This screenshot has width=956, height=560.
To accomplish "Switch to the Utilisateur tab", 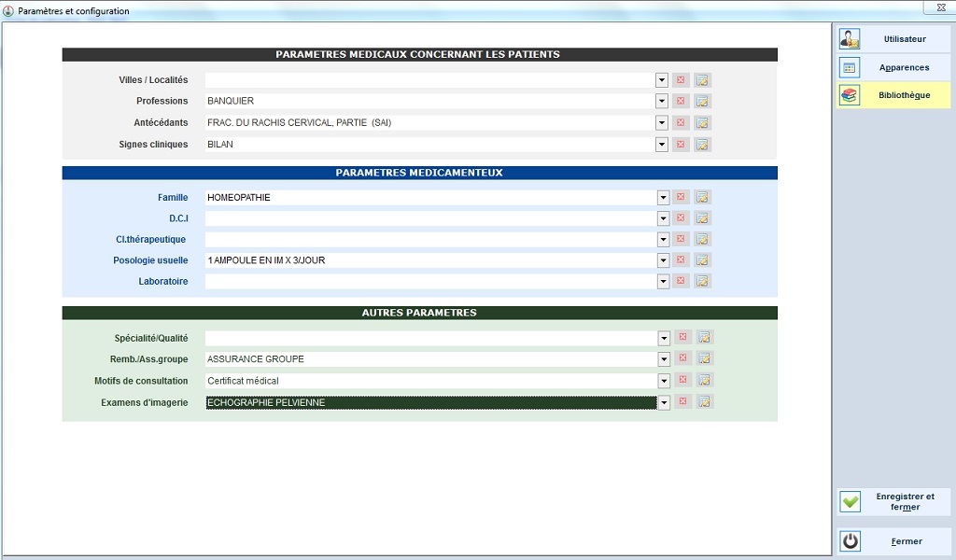I will (893, 39).
